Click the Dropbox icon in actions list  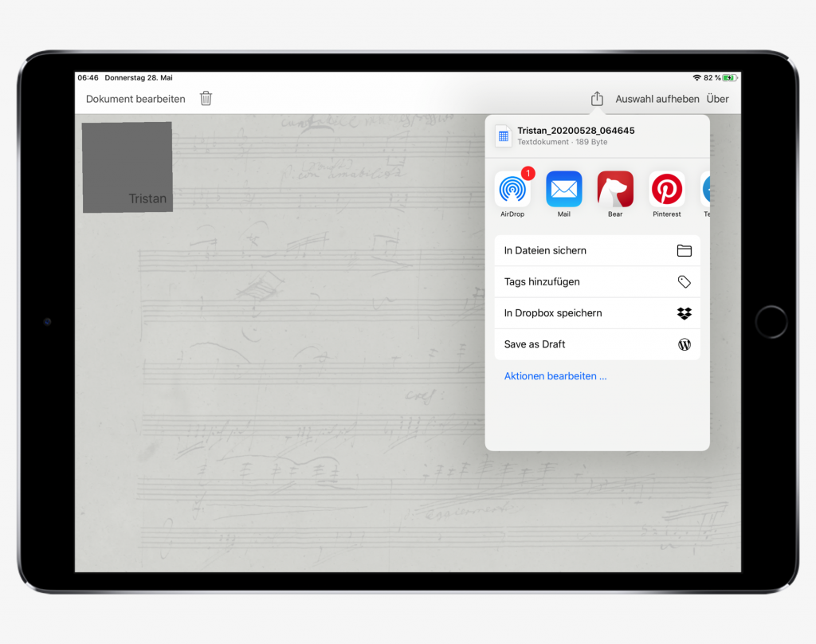[x=684, y=313]
